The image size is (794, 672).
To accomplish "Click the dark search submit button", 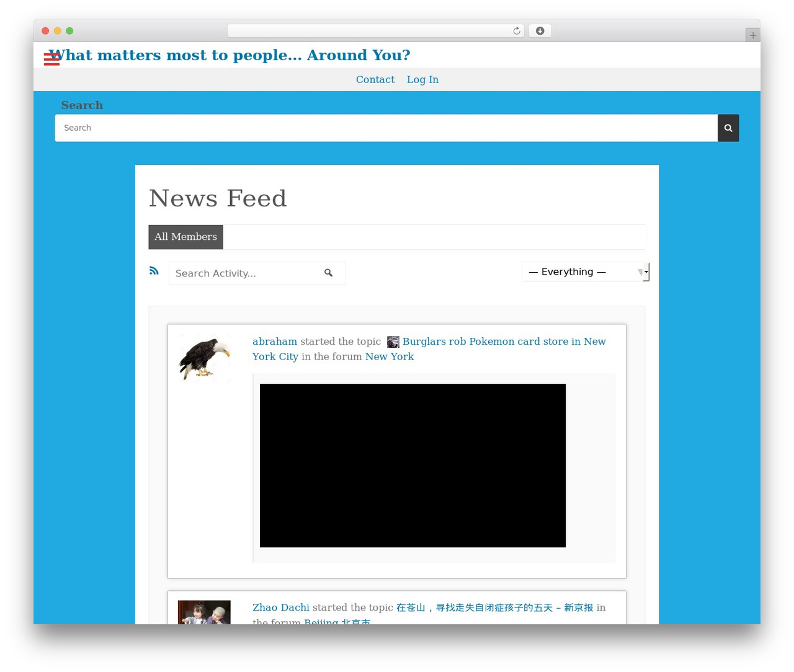I will [728, 128].
